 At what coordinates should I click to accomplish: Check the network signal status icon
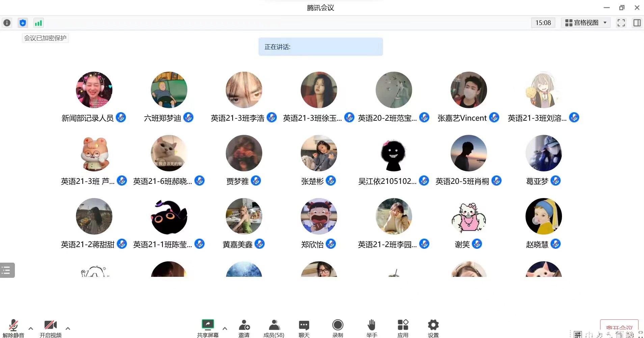click(x=38, y=23)
